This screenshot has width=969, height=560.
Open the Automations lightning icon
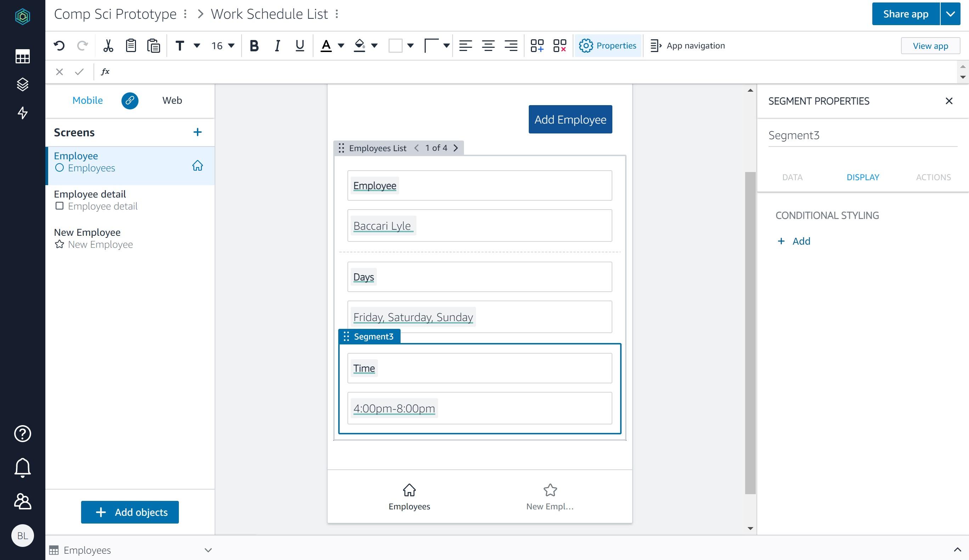click(22, 113)
